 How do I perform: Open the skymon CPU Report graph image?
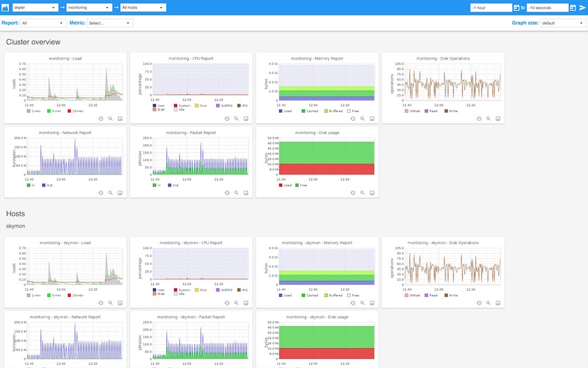tap(192, 269)
